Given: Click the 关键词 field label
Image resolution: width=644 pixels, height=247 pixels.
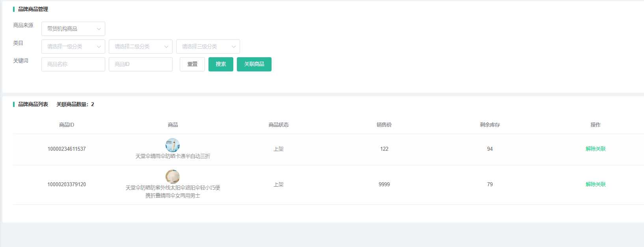Looking at the screenshot, I should [20, 61].
